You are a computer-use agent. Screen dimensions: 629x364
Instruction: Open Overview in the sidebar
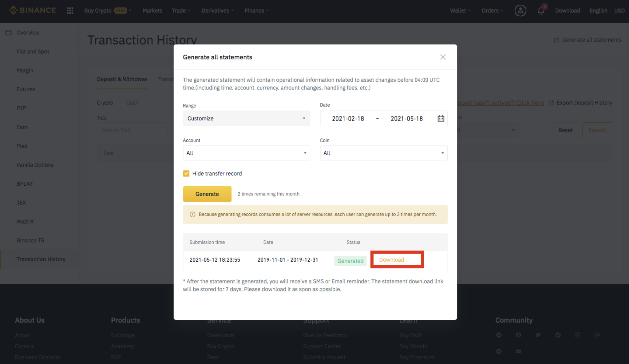28,33
